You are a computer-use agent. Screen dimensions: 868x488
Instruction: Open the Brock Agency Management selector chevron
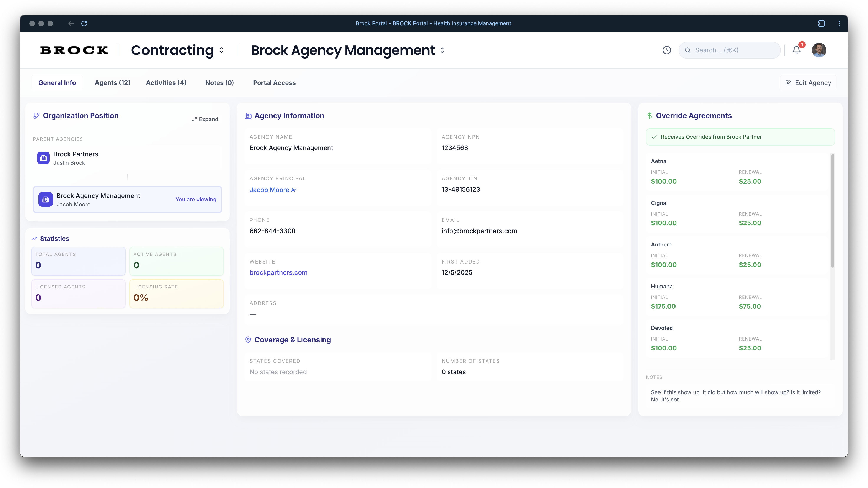click(x=442, y=50)
